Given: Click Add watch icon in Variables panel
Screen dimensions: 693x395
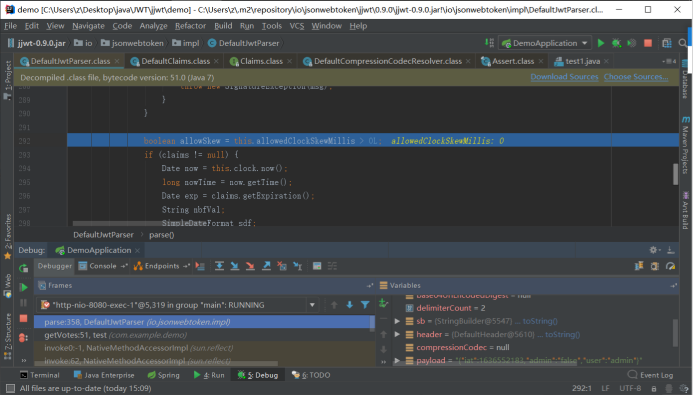Looking at the screenshot, I should pyautogui.click(x=383, y=304).
